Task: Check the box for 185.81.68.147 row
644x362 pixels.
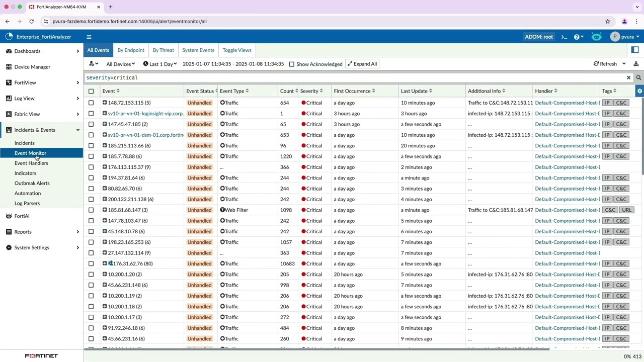Action: (x=91, y=210)
